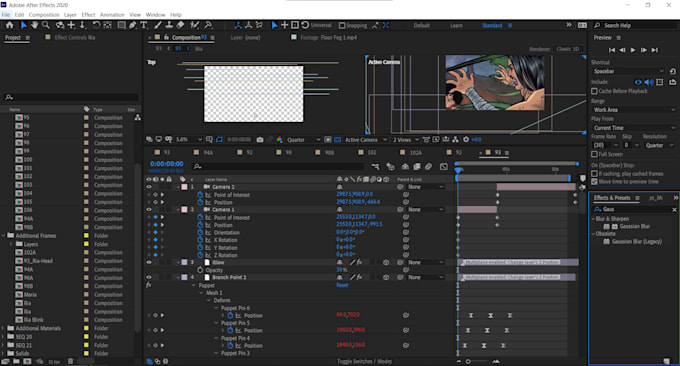
Task: Open the Graph Editor icon in timeline
Action: (444, 167)
